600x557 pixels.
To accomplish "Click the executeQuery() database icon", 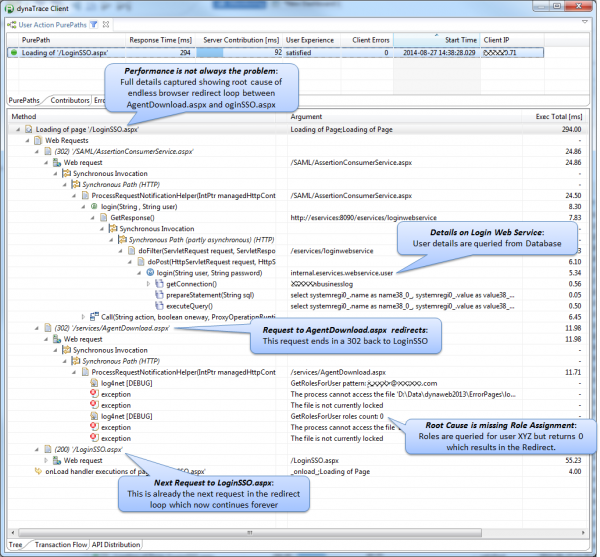I will [159, 306].
